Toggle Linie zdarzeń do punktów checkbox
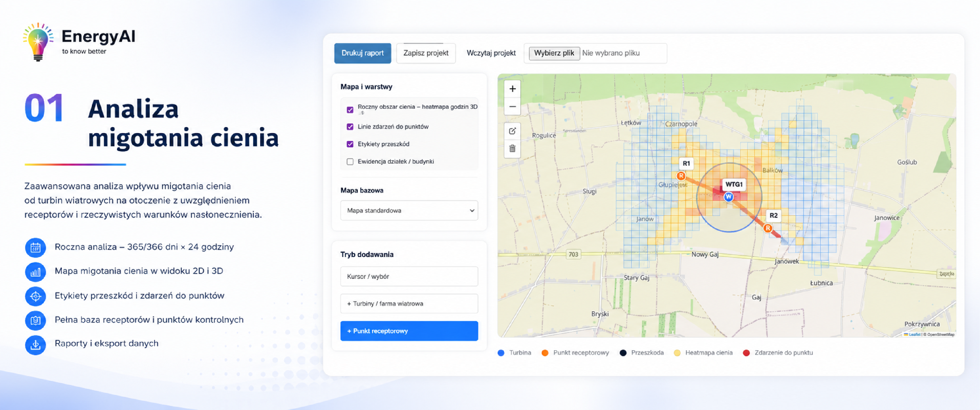The height and width of the screenshot is (410, 980). coord(350,127)
